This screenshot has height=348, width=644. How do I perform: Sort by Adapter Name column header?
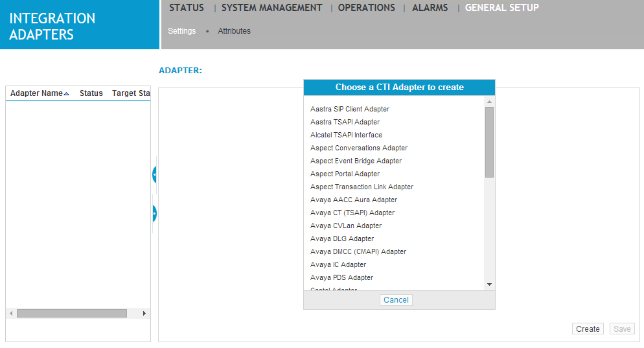click(40, 93)
